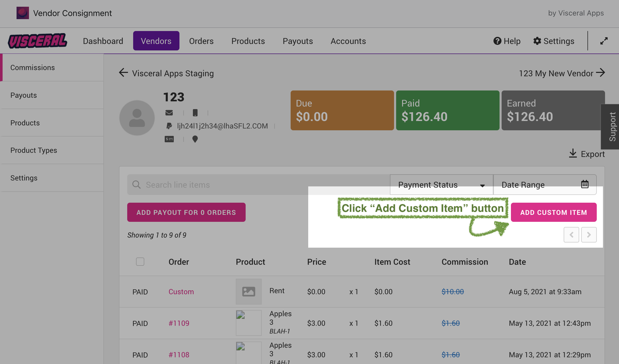Click the vendor phone icon
The height and width of the screenshot is (364, 619).
pyautogui.click(x=195, y=113)
